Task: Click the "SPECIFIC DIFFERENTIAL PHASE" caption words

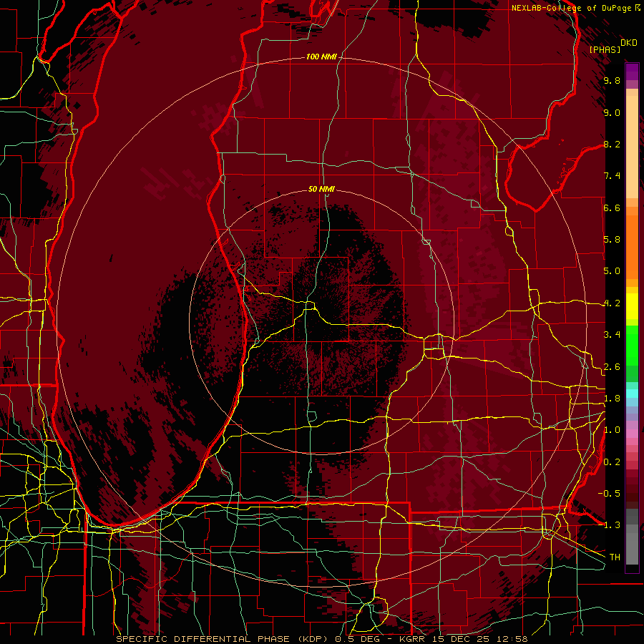Action: (203, 639)
